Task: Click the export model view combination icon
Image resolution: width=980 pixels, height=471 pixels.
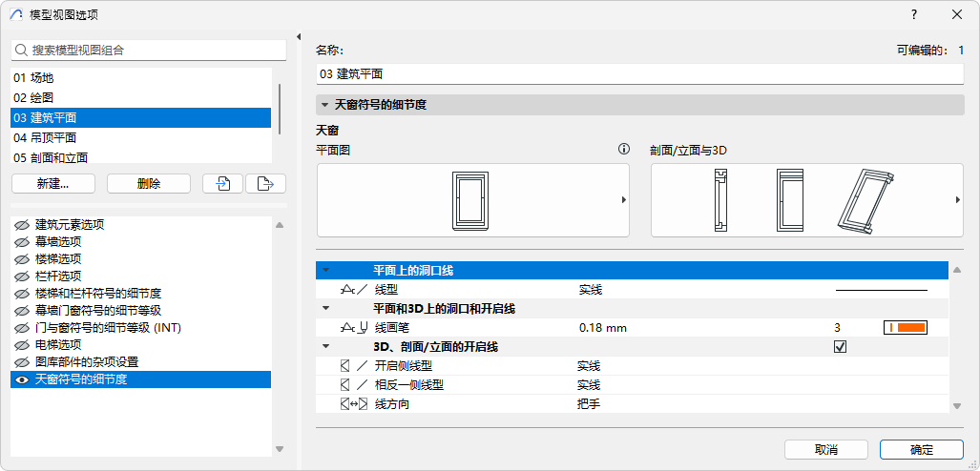Action: 265,184
